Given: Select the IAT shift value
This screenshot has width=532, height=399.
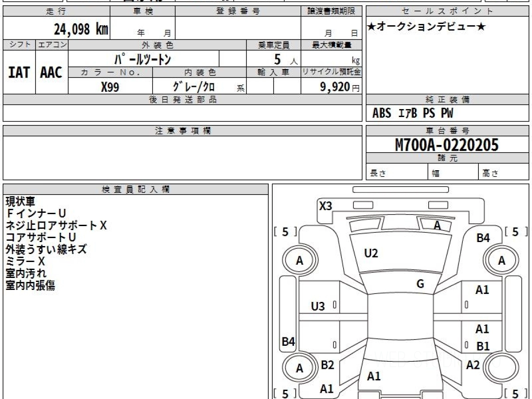Looking at the screenshot, I should (19, 72).
